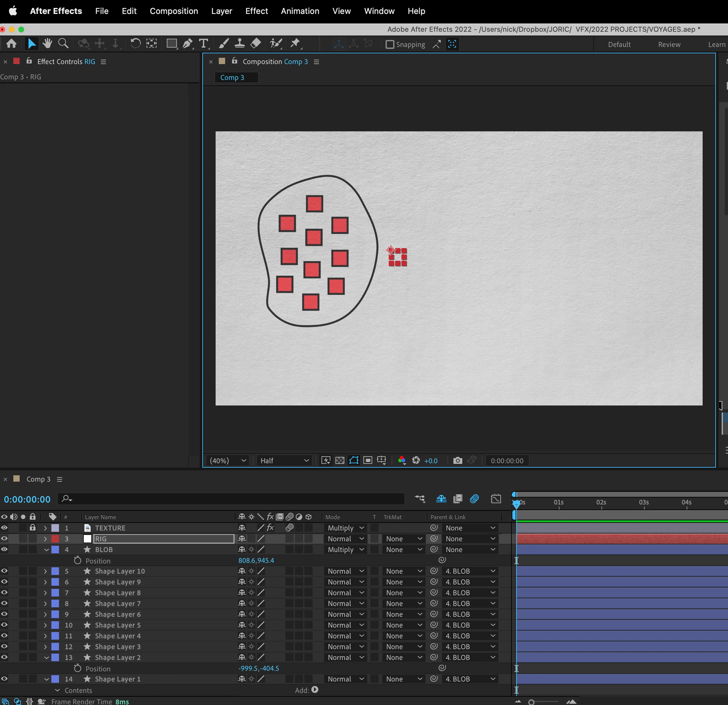Expand Shape Layer 10 properties

click(x=45, y=571)
